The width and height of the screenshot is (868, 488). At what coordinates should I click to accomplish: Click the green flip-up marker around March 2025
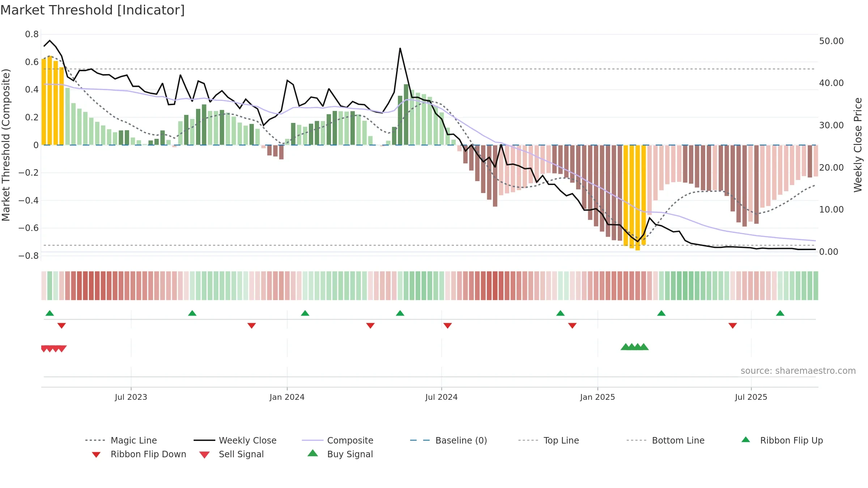tap(661, 313)
